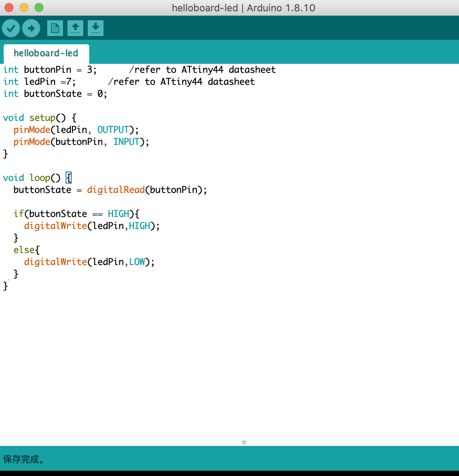Click the digitalRead(buttonPin) statement

[110, 190]
